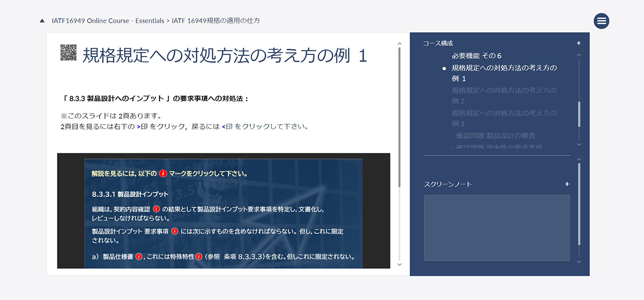644x300 pixels.
Task: Open the info icon after 契約内容確認
Action: (156, 209)
